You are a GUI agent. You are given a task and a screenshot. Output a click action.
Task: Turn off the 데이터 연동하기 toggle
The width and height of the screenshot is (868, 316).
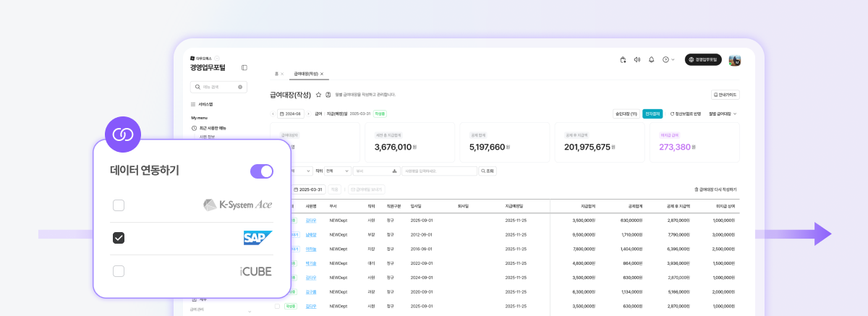click(x=261, y=171)
